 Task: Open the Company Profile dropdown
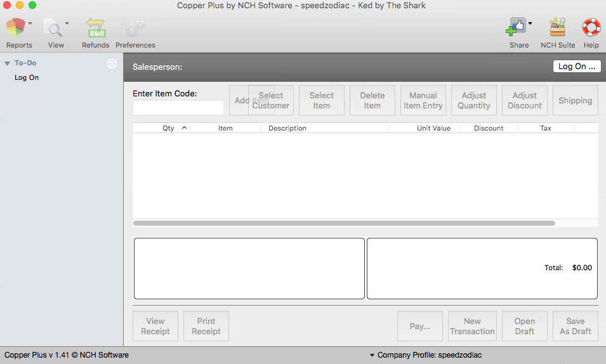coord(426,355)
